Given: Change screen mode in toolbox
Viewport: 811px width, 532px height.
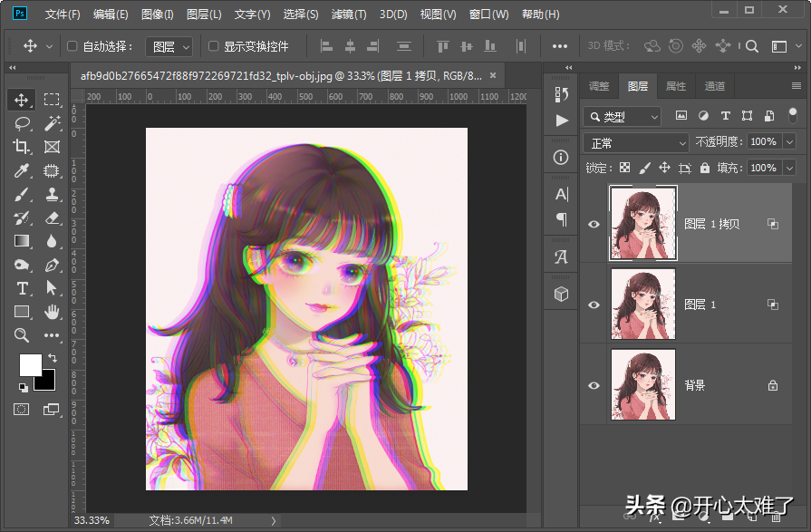Looking at the screenshot, I should tap(52, 410).
